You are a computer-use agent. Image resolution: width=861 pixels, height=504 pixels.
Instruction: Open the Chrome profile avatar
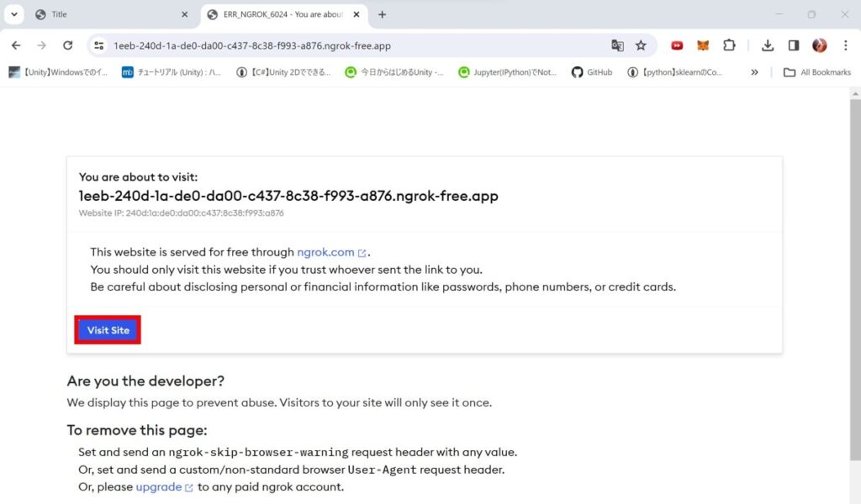point(818,45)
